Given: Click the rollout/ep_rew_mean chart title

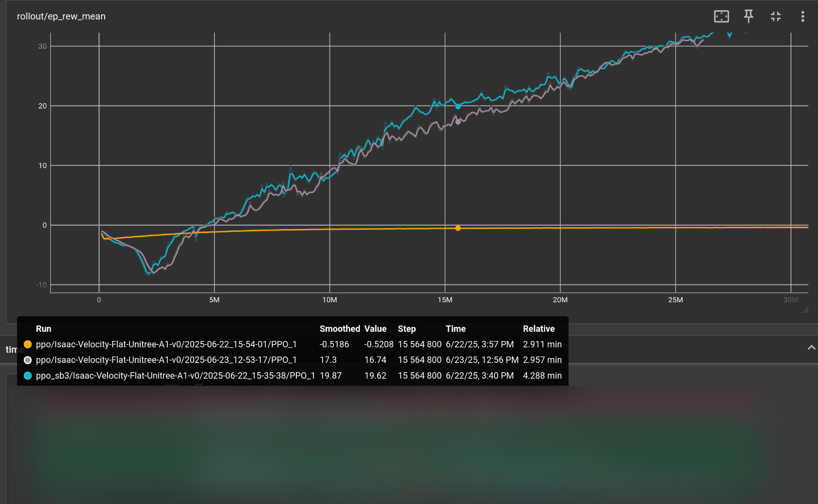Looking at the screenshot, I should click(61, 16).
